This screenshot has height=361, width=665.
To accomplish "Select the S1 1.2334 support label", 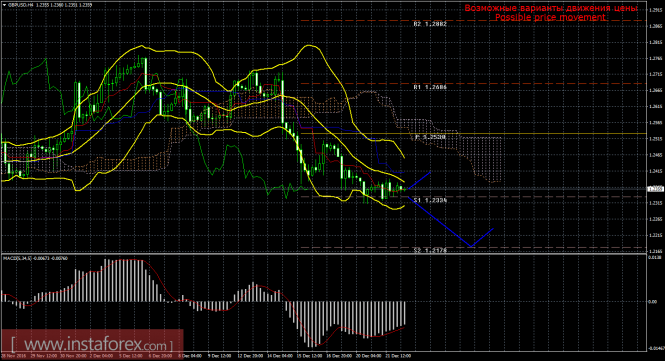I will point(430,200).
